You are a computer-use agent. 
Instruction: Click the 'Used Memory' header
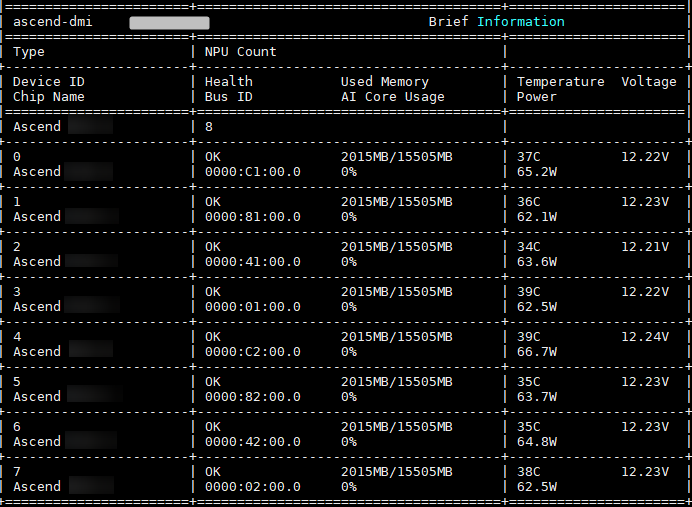click(x=384, y=82)
